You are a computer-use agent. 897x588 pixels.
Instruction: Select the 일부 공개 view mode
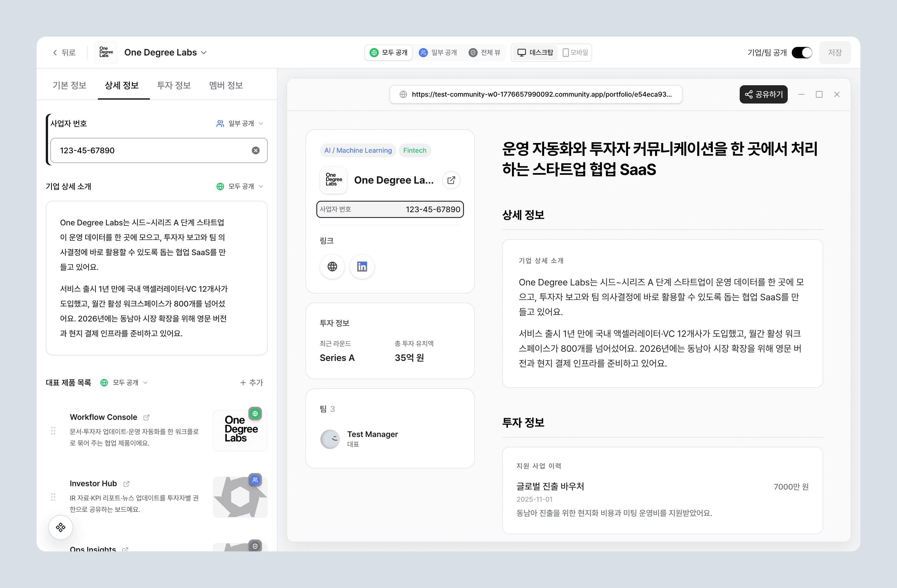tap(438, 52)
